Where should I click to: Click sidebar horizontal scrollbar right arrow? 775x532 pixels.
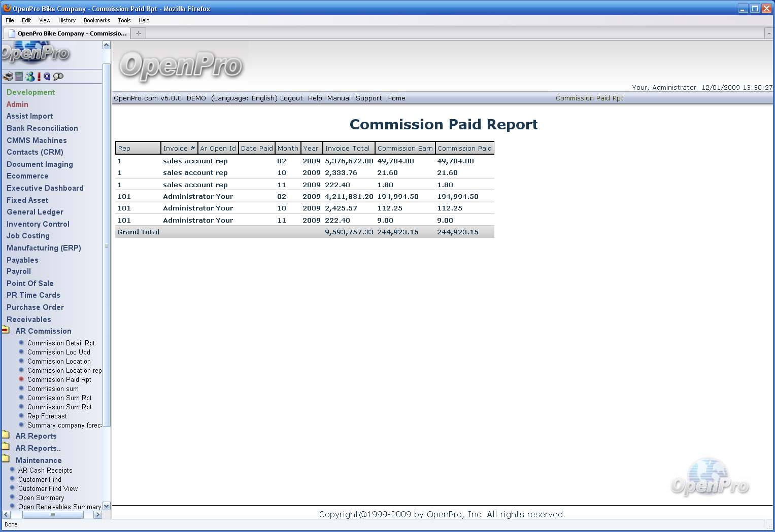click(97, 515)
